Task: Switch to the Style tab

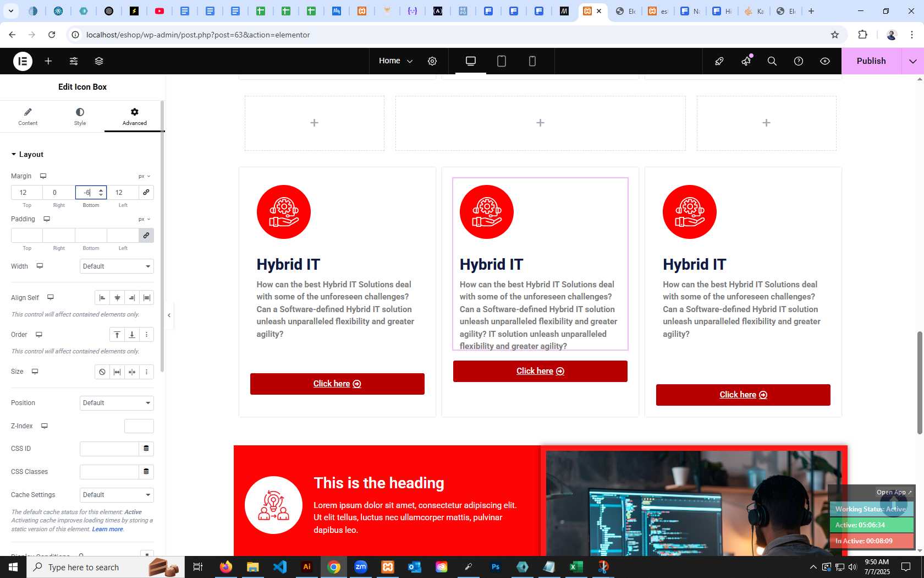Action: pyautogui.click(x=80, y=117)
